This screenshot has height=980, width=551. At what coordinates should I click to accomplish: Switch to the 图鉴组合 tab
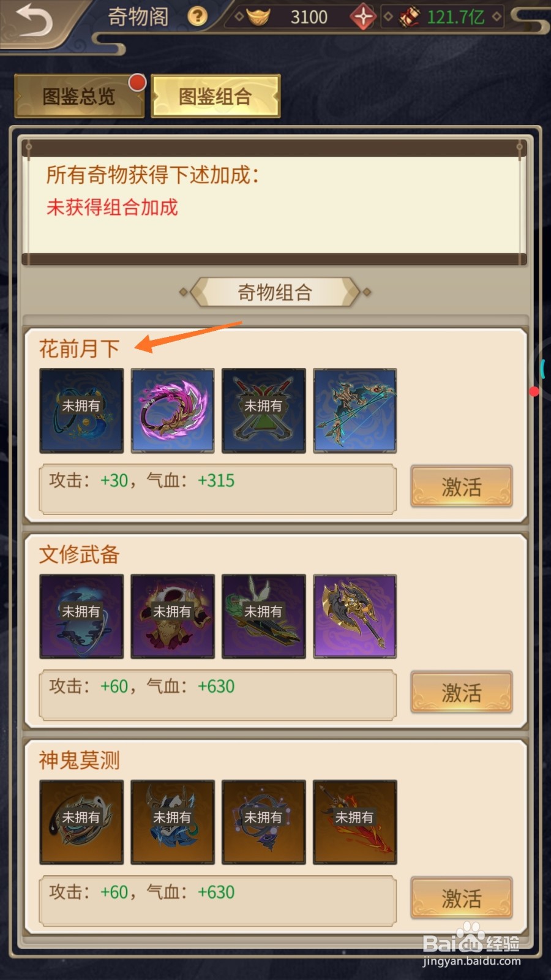point(216,96)
